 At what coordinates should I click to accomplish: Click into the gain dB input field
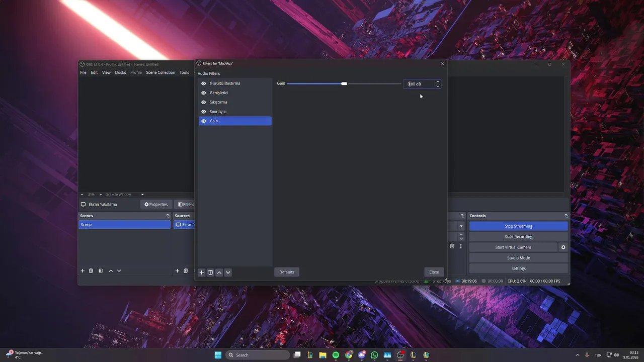click(x=418, y=84)
